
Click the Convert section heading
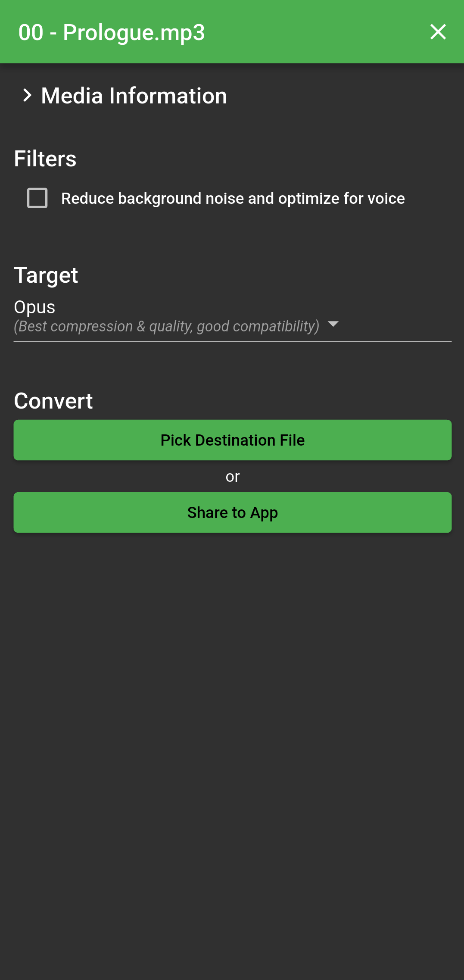point(53,401)
